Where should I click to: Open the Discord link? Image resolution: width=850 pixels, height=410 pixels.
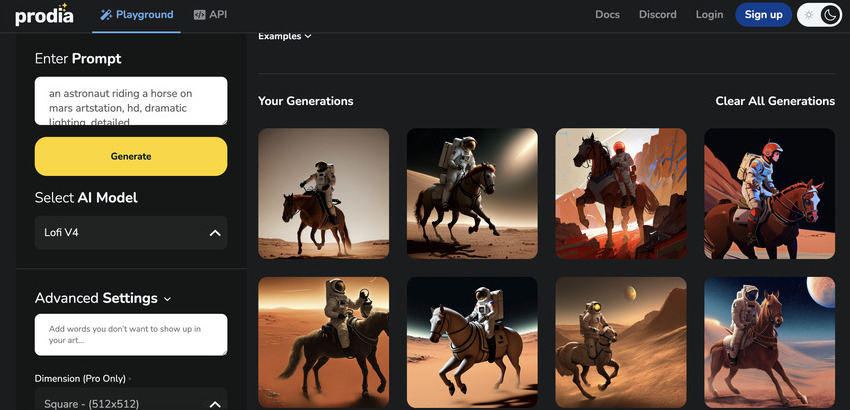658,15
